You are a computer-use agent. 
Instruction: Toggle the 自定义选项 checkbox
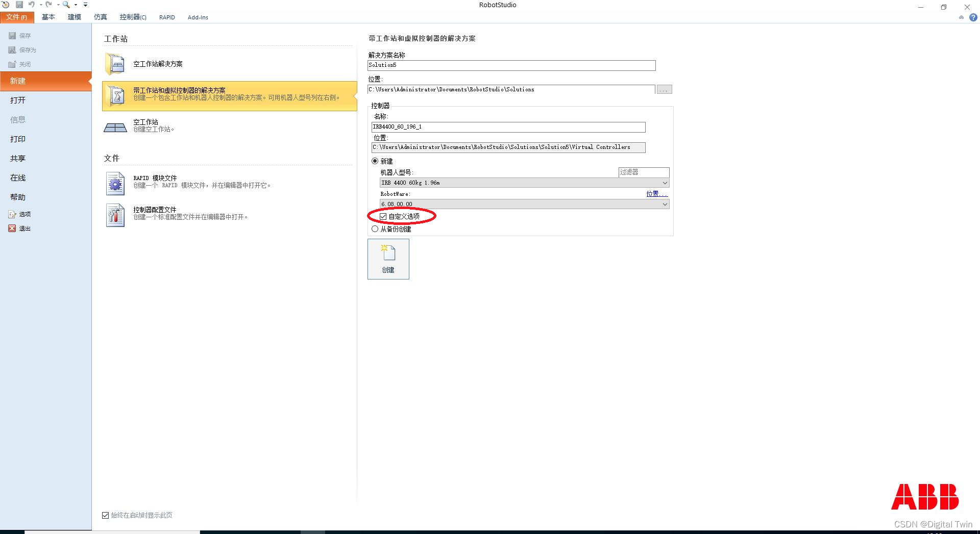[383, 217]
